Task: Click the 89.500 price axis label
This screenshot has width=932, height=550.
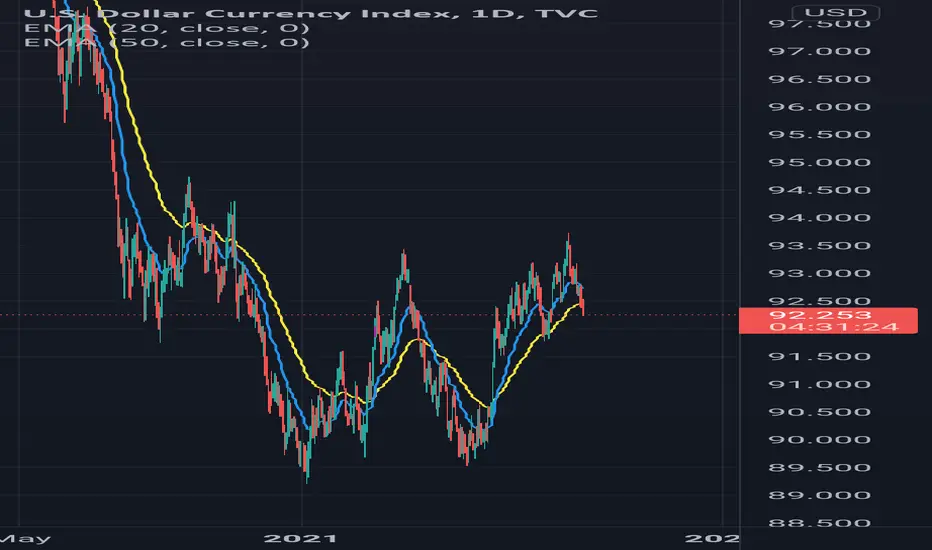Action: tap(820, 467)
